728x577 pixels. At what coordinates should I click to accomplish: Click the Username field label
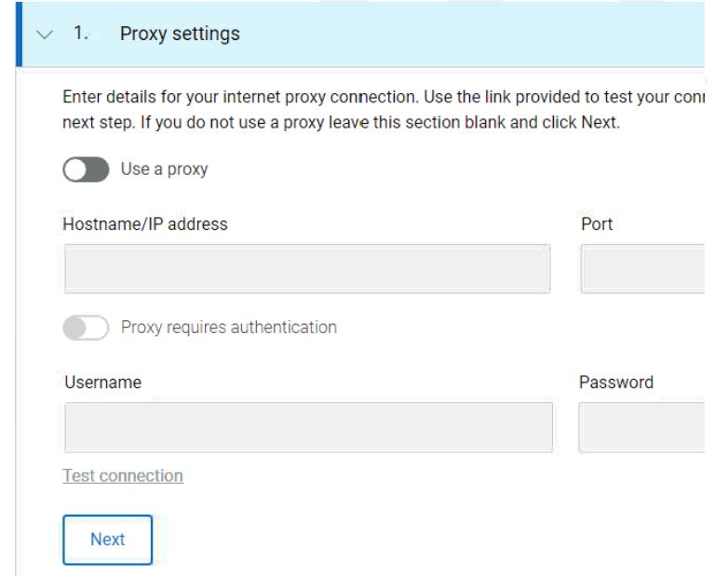(102, 382)
